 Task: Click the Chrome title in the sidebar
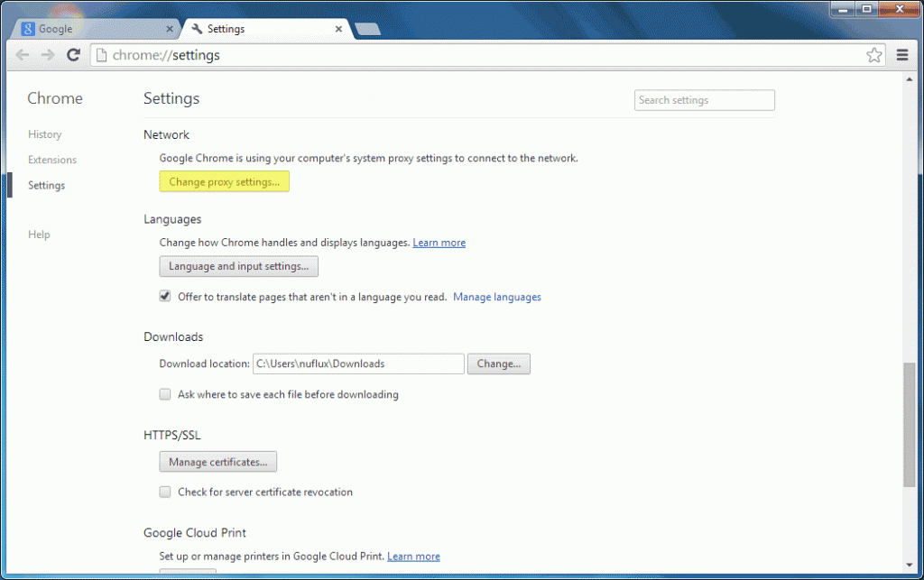click(x=55, y=98)
